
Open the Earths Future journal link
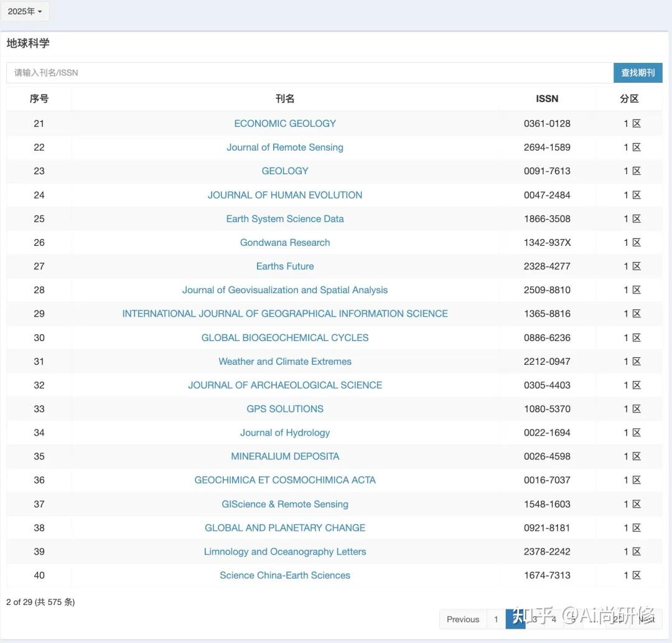[x=285, y=266]
